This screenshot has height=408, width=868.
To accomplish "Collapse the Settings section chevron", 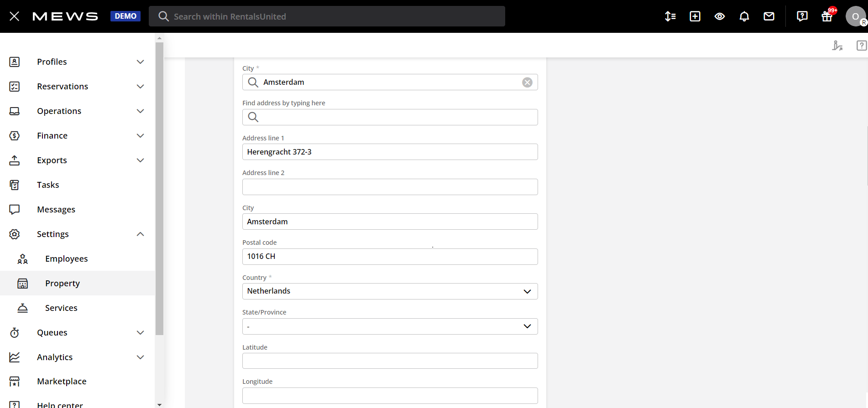I will coord(141,234).
